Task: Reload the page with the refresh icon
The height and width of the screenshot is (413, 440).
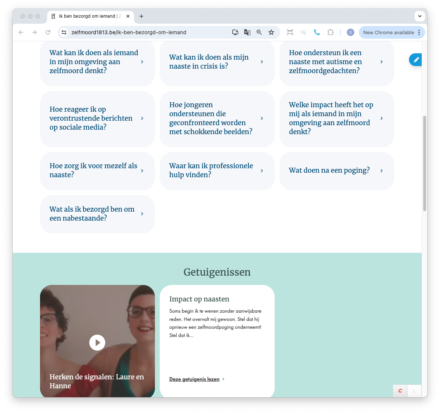Action: click(x=48, y=32)
